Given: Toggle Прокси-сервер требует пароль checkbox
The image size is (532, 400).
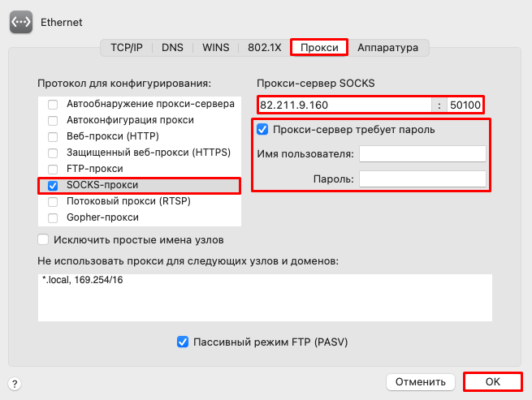Looking at the screenshot, I should click(262, 129).
